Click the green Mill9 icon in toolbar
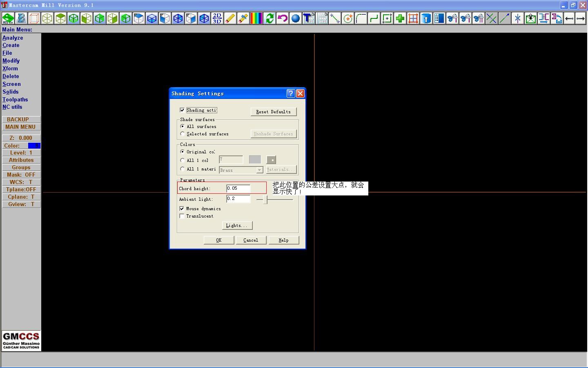 pos(8,18)
